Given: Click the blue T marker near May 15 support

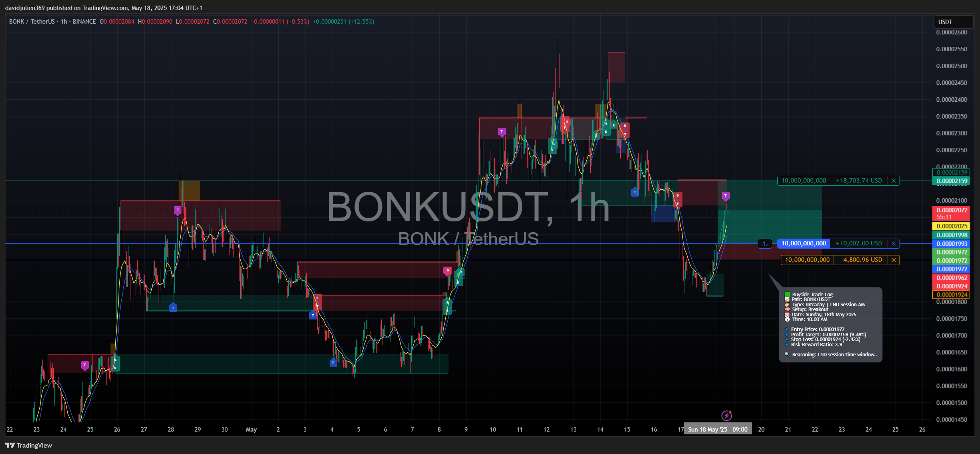Looking at the screenshot, I should coord(635,192).
